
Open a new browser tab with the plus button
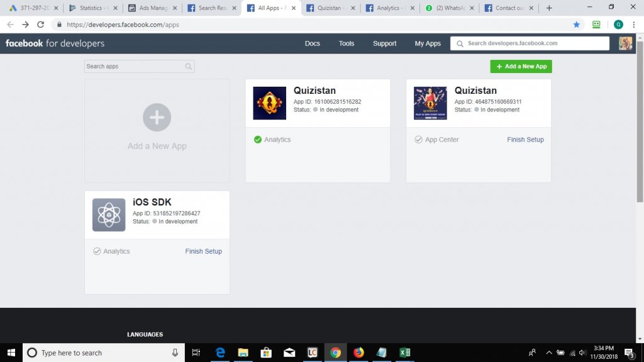click(x=549, y=8)
